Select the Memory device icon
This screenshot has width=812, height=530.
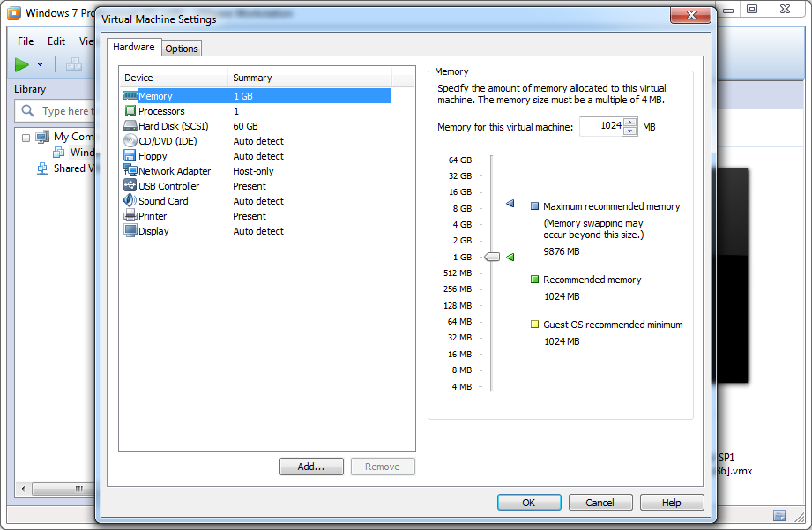click(x=130, y=96)
